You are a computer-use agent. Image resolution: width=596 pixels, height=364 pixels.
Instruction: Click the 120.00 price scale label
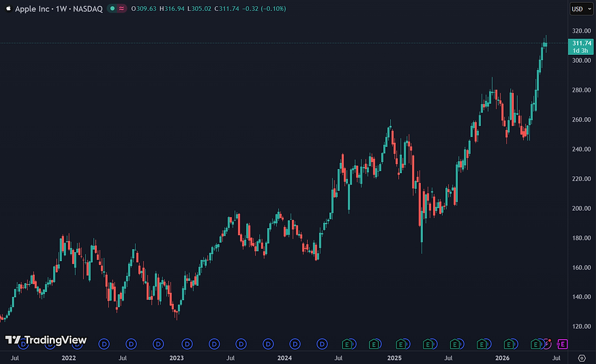tap(581, 326)
